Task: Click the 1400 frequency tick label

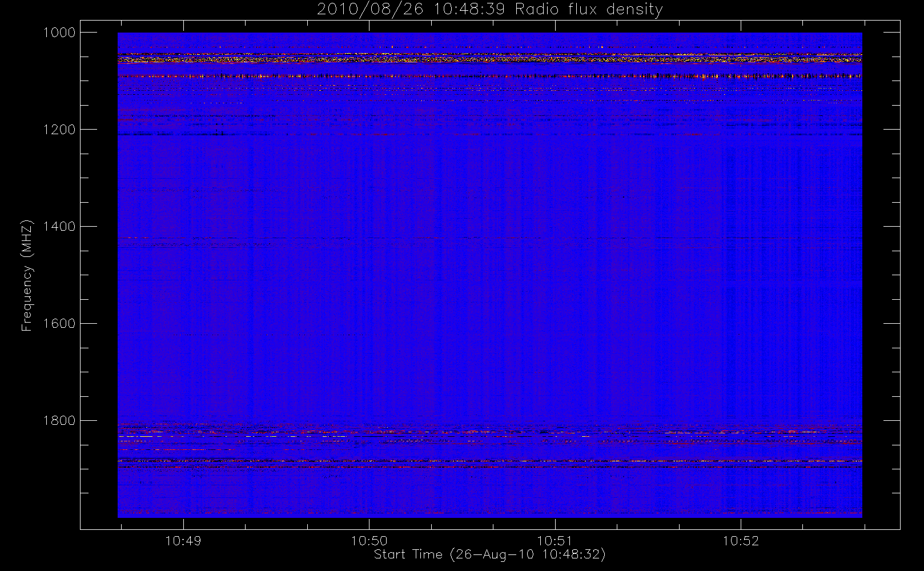Action: point(59,227)
